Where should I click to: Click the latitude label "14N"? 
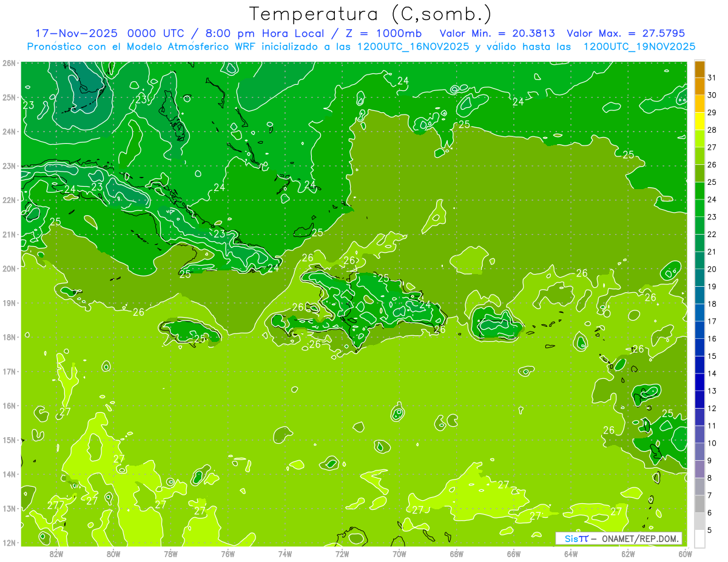click(10, 474)
